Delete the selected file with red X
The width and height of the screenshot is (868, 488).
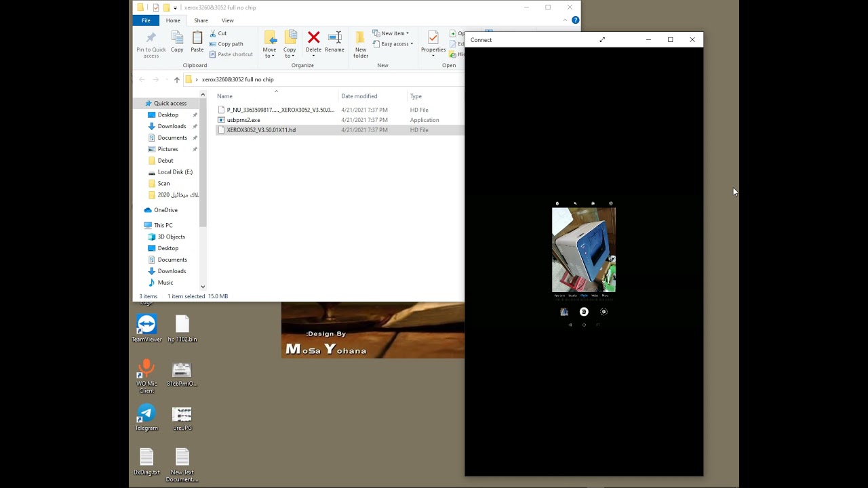click(x=313, y=42)
